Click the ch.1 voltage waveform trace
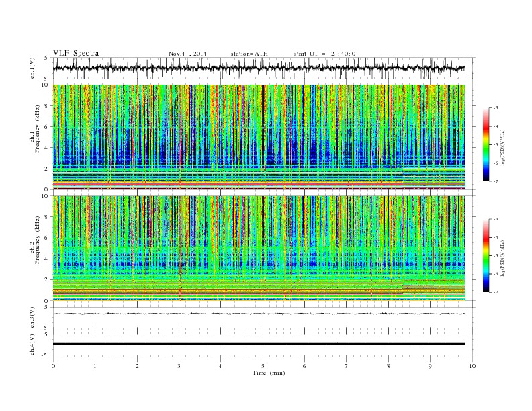Viewport: 532px width, 411px height. (259, 68)
